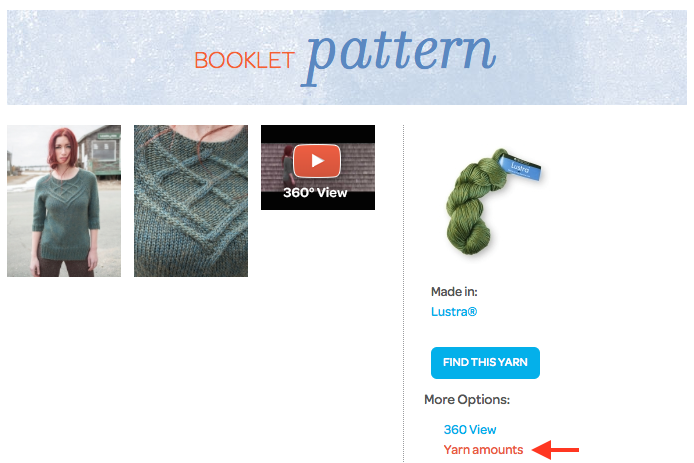The height and width of the screenshot is (463, 694).
Task: Open the Yarn amounts link
Action: [x=483, y=450]
